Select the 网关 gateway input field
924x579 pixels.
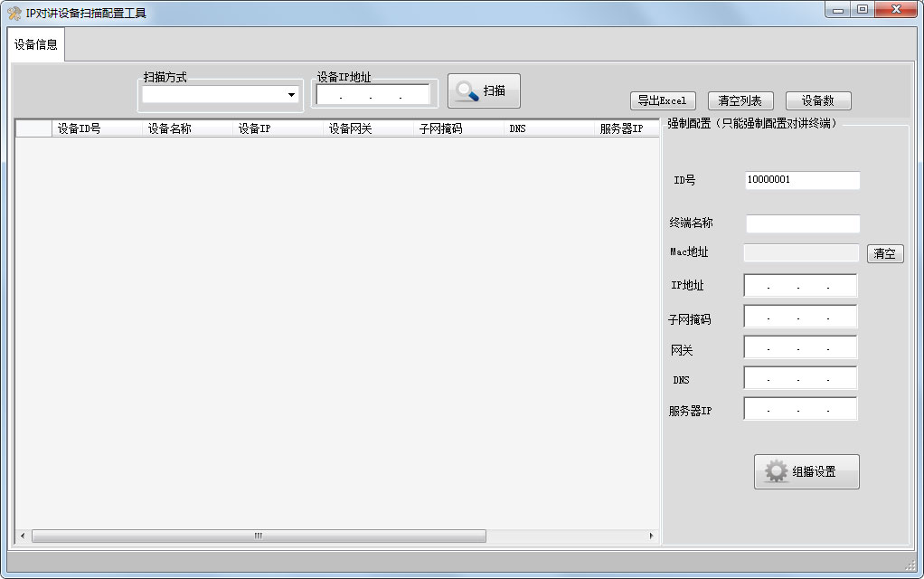coord(800,348)
